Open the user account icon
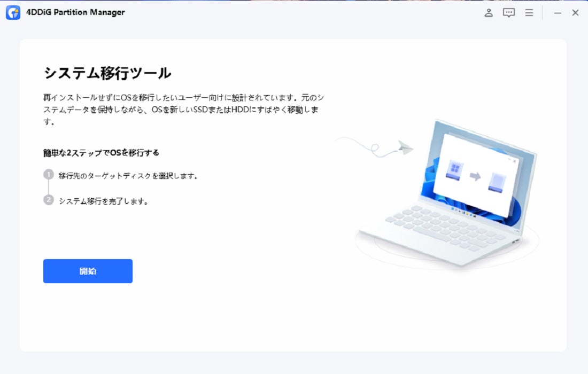The image size is (588, 374). [488, 13]
